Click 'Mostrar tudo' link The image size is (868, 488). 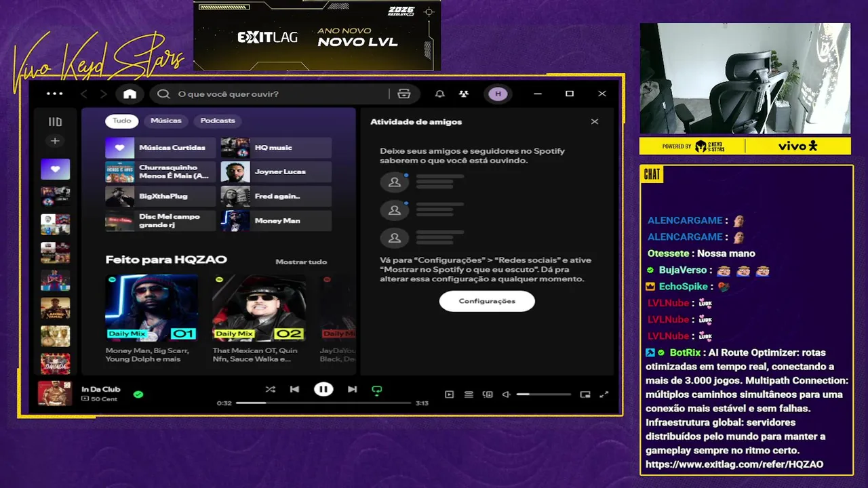point(301,262)
